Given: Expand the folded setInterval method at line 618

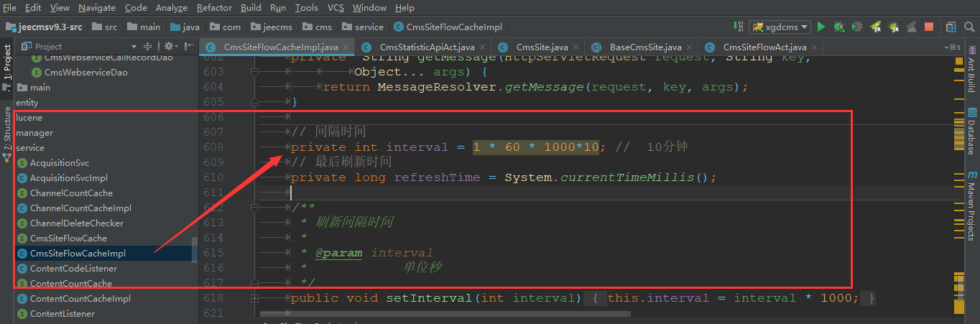Looking at the screenshot, I should (254, 298).
